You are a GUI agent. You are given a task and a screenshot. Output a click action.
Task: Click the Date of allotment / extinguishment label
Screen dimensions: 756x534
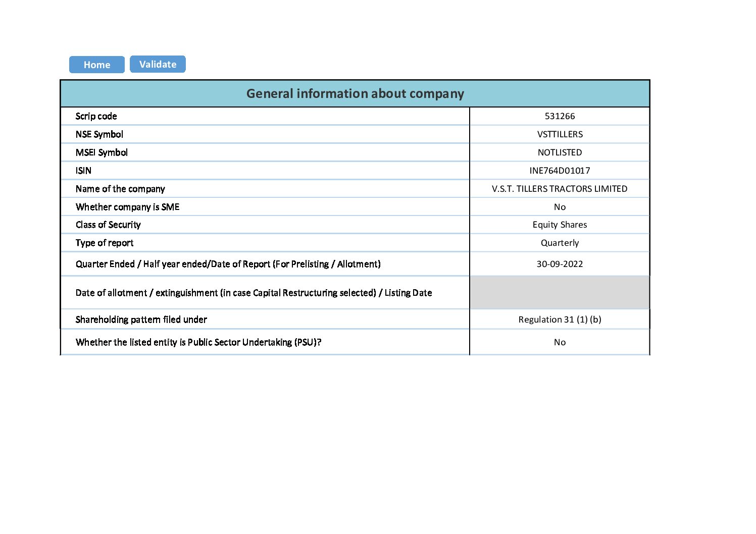[x=254, y=293]
